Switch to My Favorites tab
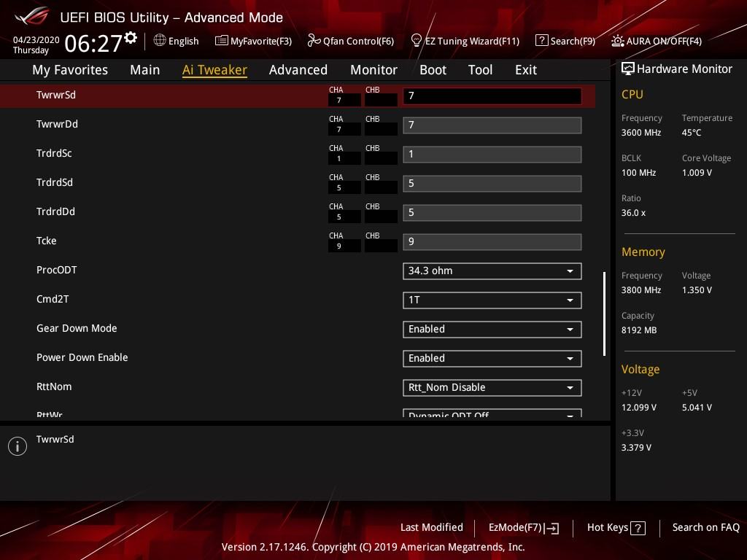The width and height of the screenshot is (747, 560). click(70, 70)
